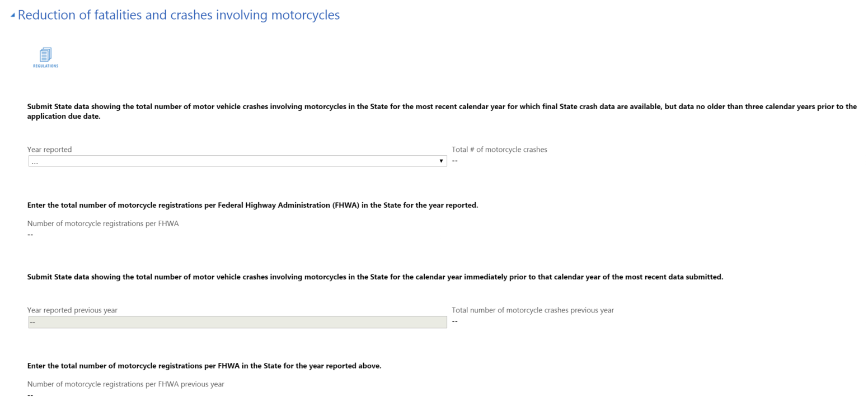Click 'Total number of motorcycle crashes previous year' label

[x=533, y=310]
